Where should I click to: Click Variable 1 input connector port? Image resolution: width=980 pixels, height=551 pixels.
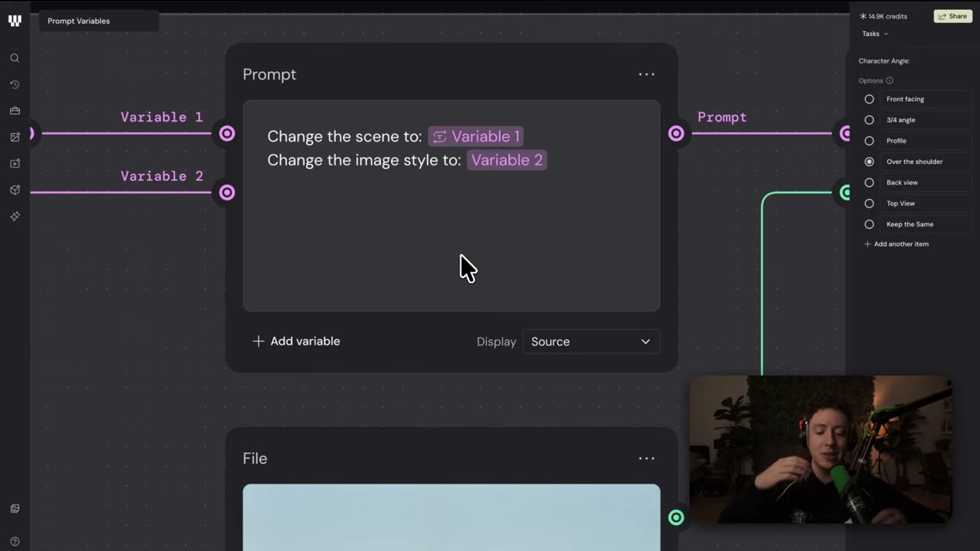pyautogui.click(x=227, y=134)
